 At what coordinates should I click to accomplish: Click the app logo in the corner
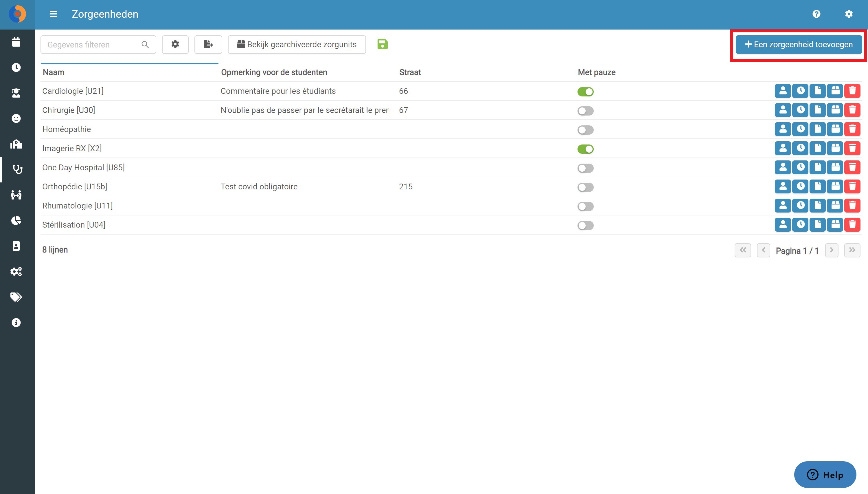(17, 14)
